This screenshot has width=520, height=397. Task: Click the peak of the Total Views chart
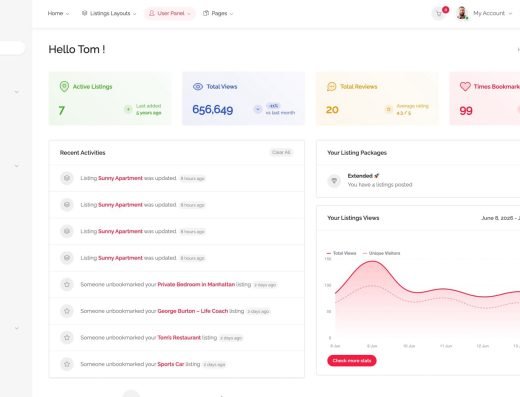click(372, 262)
